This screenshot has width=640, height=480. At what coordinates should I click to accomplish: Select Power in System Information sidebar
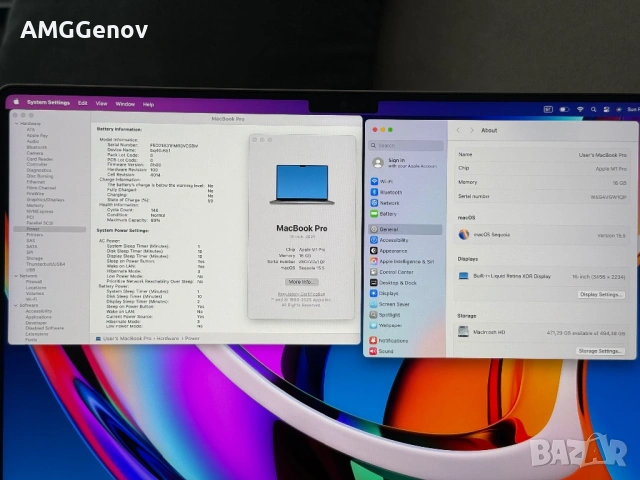[x=49, y=229]
